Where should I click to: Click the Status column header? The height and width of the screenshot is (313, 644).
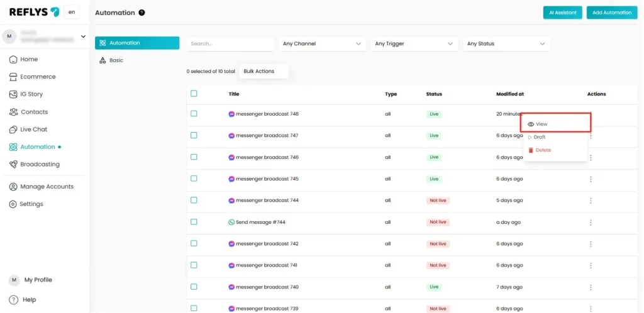(x=434, y=94)
